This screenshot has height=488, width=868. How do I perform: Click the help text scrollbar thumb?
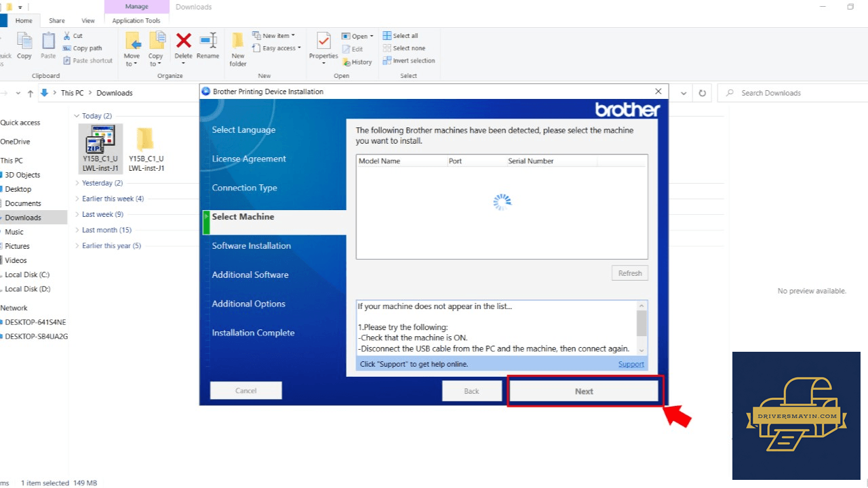click(x=642, y=323)
